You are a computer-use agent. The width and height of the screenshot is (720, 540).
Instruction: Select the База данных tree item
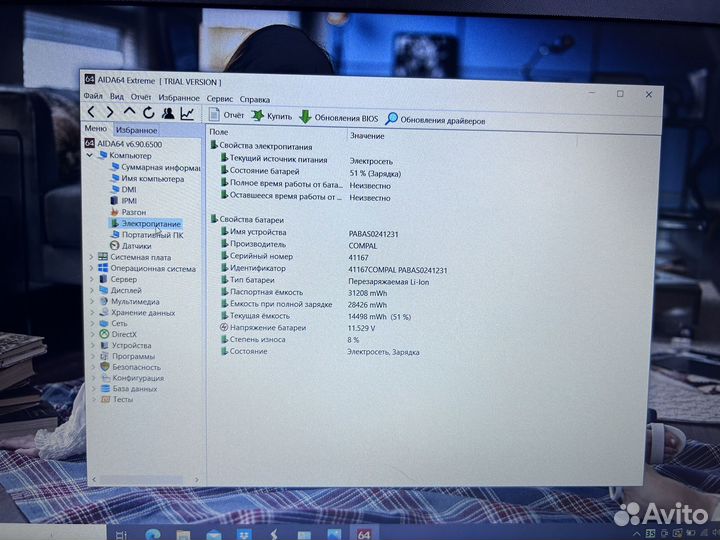pos(129,388)
